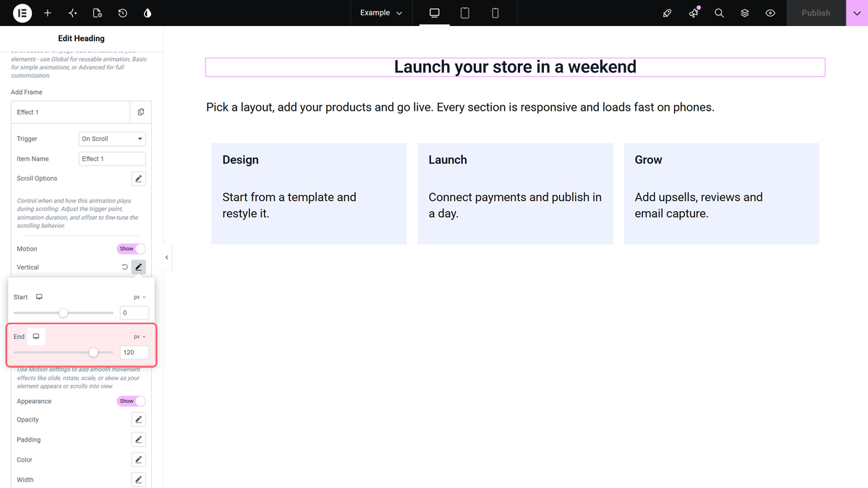Click the Add Element plus icon
Screen dimensions: 868x488
[x=48, y=13]
